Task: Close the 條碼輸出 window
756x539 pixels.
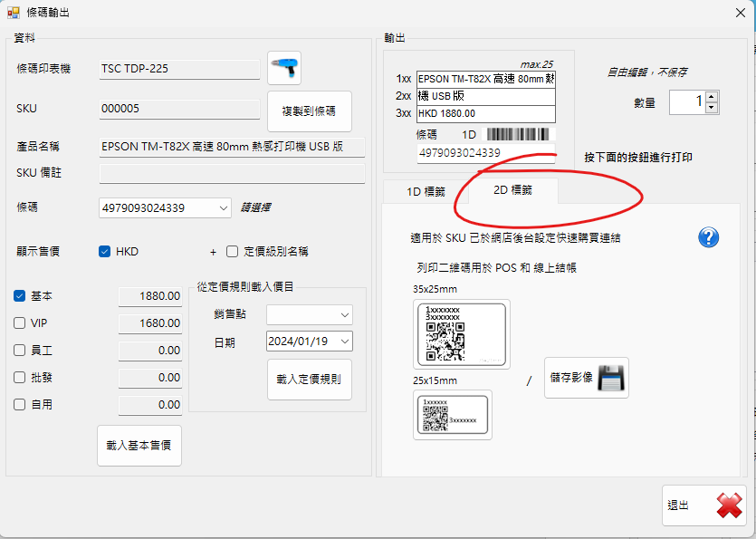Action: pyautogui.click(x=741, y=13)
